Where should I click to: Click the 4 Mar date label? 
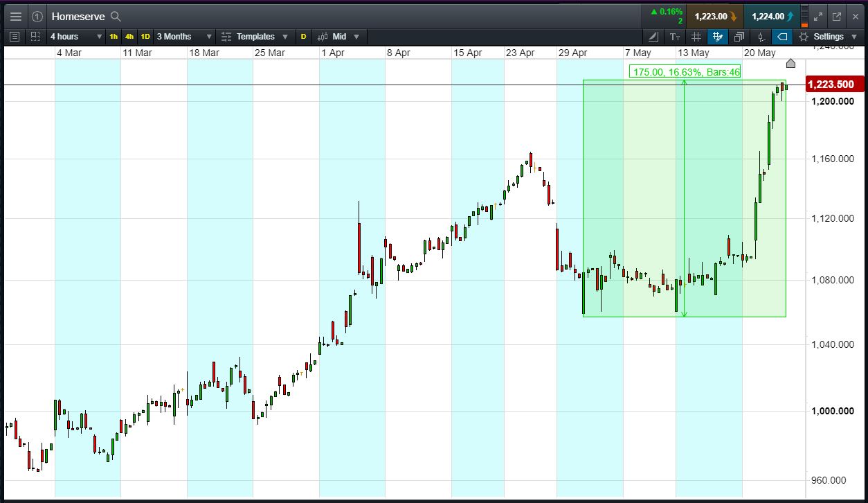pyautogui.click(x=69, y=53)
